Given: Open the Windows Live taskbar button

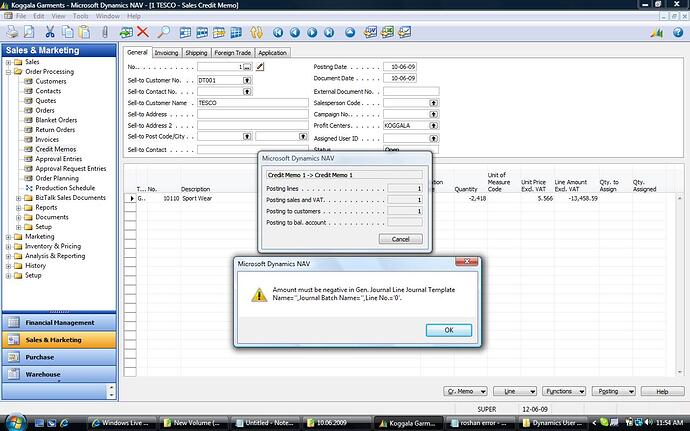Looking at the screenshot, I should pyautogui.click(x=121, y=423).
